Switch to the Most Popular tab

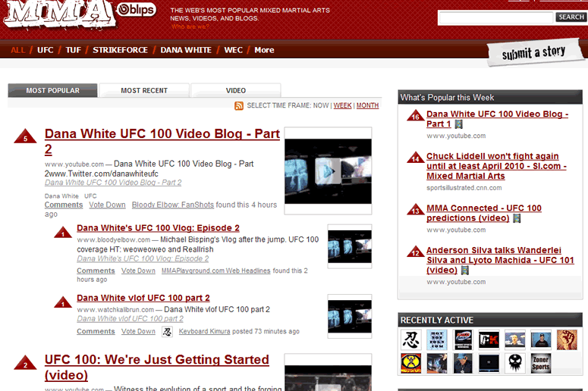coord(52,91)
